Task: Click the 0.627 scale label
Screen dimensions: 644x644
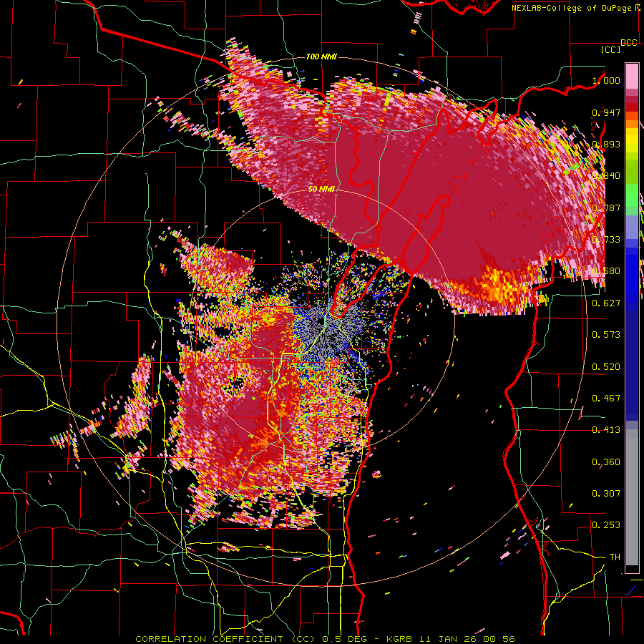Action: click(606, 303)
